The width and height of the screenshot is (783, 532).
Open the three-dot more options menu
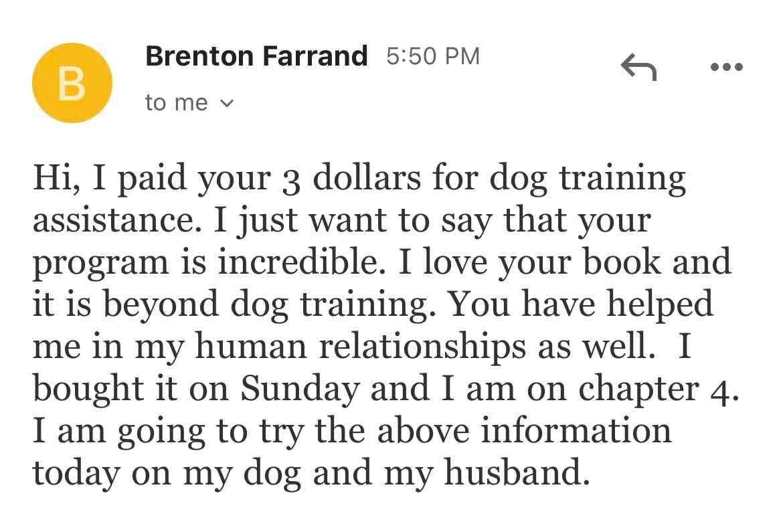[727, 66]
